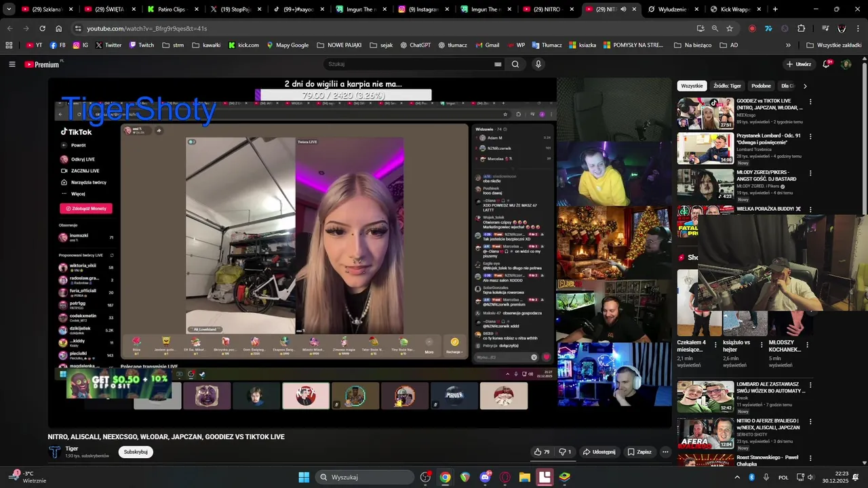Open YouTube notifications bell

[x=827, y=64]
